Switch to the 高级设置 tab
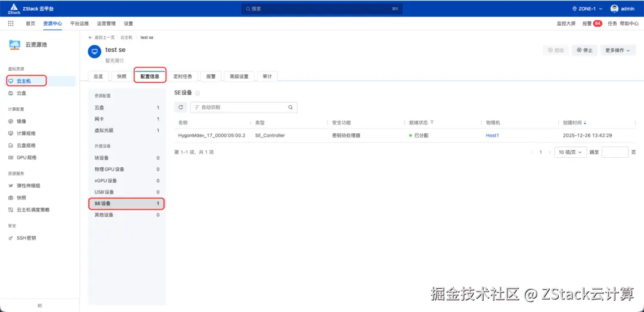This screenshot has width=644, height=312. (x=239, y=76)
